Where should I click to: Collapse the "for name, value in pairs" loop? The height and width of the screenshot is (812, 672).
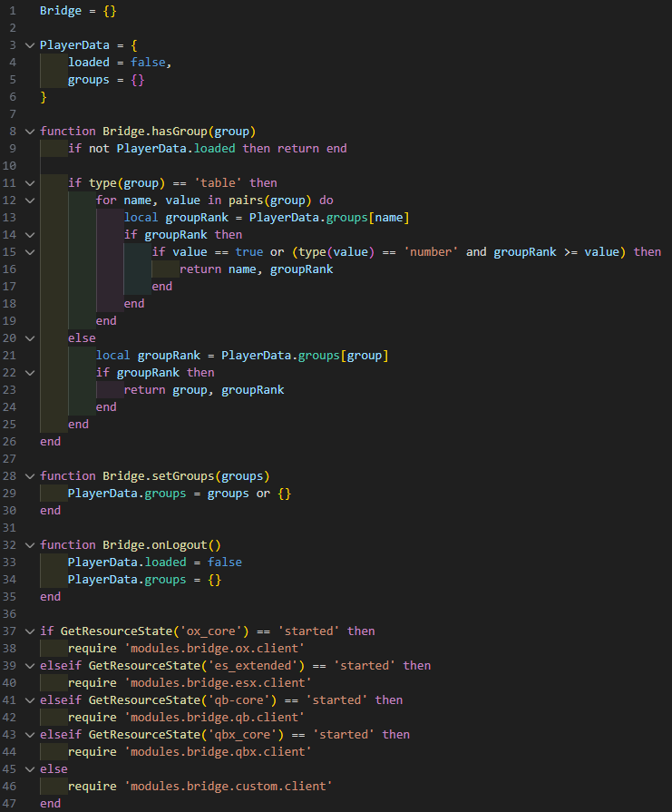(x=30, y=200)
